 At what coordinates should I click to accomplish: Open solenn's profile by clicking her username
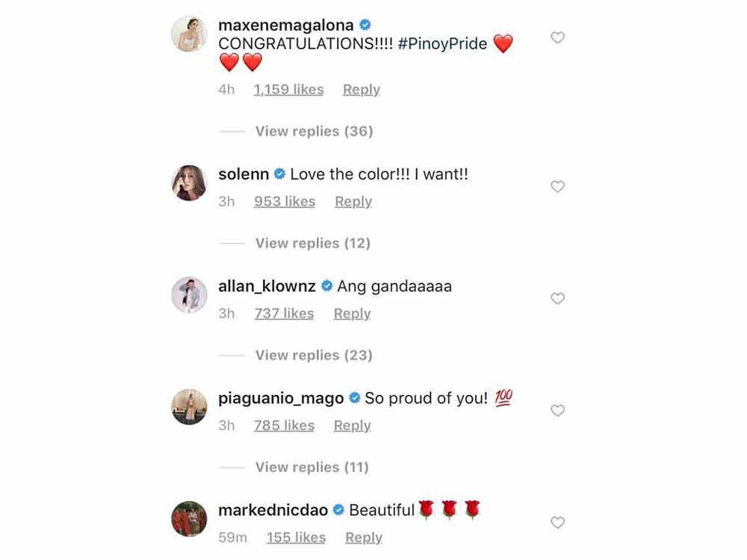(244, 173)
